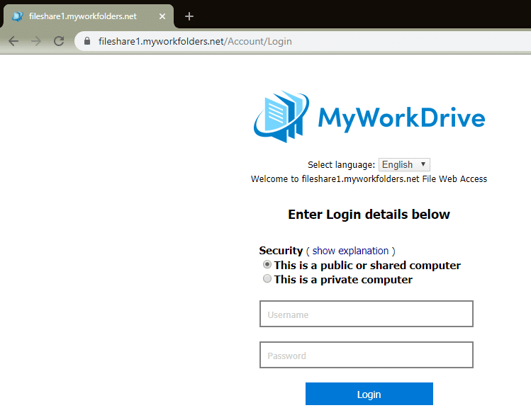Screen dimensions: 531x420
Task: Reload the current login page
Action: tap(59, 41)
